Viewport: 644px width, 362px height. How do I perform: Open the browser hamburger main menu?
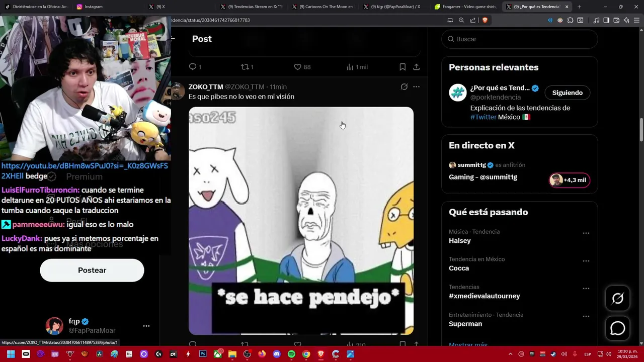tap(636, 20)
